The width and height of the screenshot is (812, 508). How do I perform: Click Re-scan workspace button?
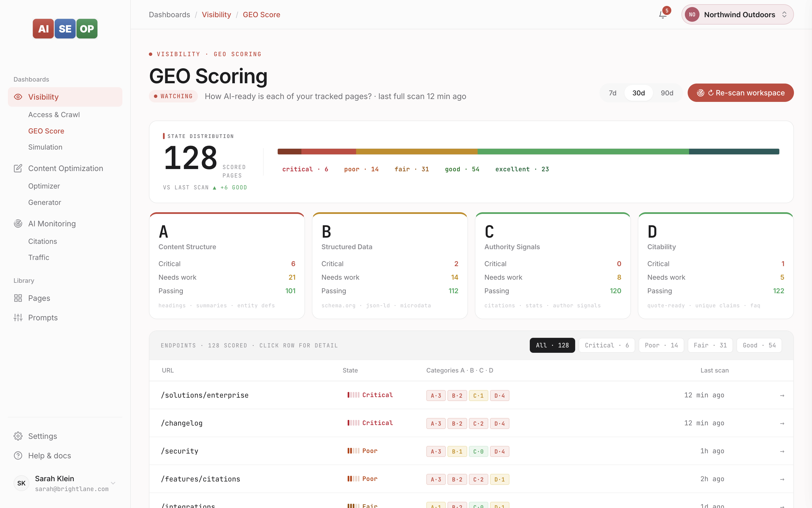(x=741, y=93)
